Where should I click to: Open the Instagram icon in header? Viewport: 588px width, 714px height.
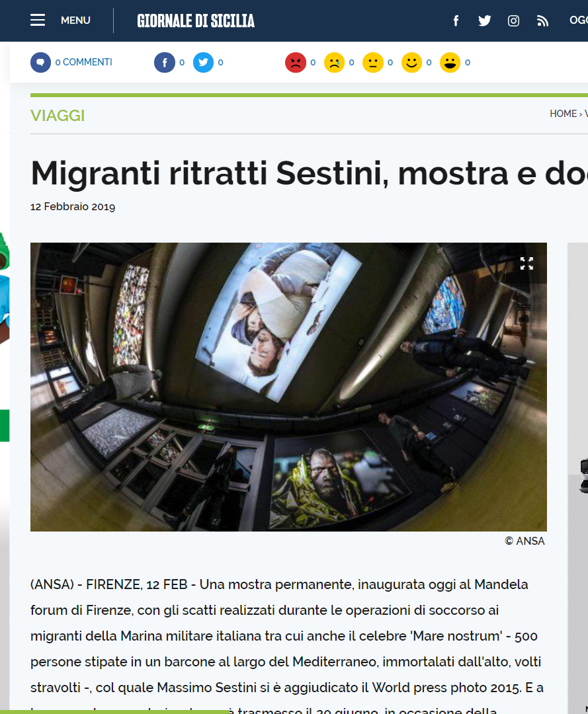513,21
